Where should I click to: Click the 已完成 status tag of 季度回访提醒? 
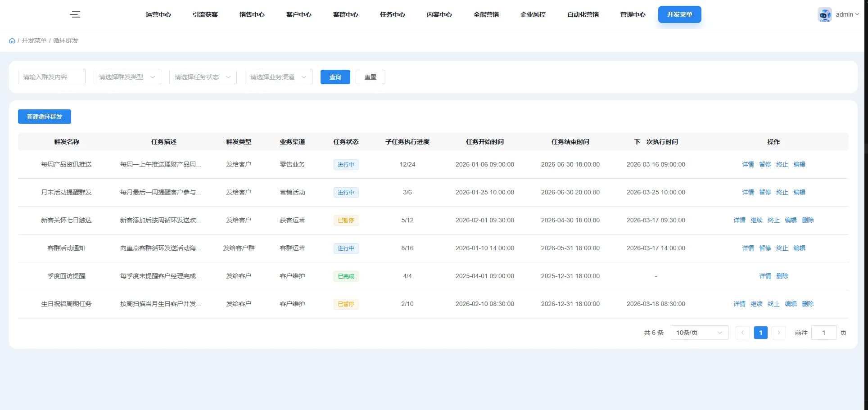(x=346, y=276)
